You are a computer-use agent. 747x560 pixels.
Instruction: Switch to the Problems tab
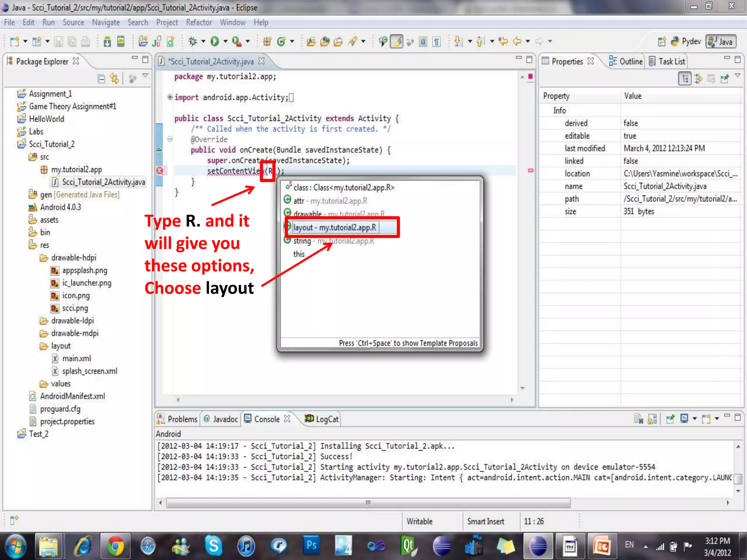click(x=177, y=419)
